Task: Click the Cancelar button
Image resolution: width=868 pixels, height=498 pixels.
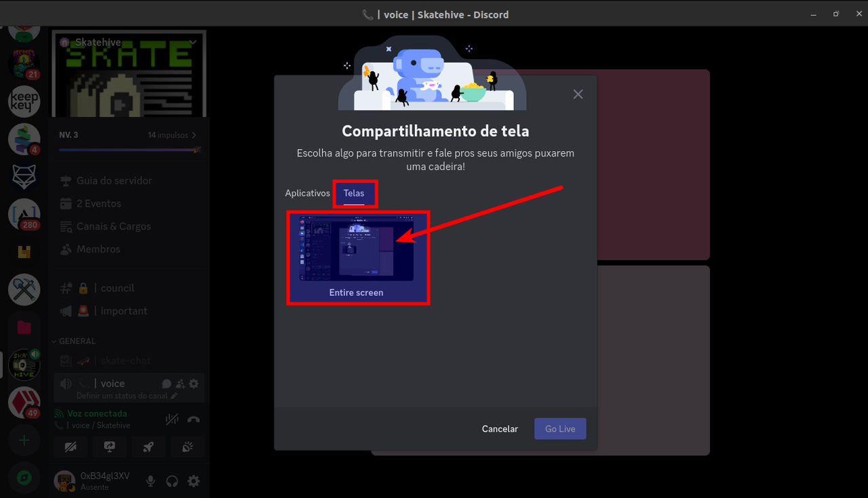Action: click(500, 429)
